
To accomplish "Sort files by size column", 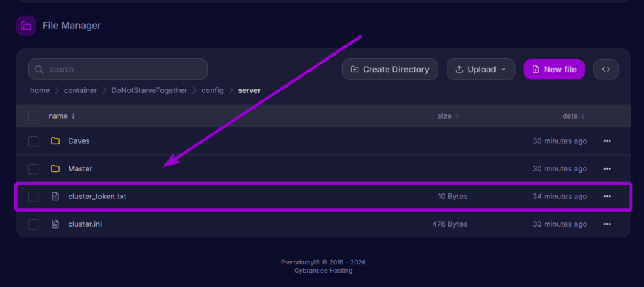I will [x=448, y=116].
